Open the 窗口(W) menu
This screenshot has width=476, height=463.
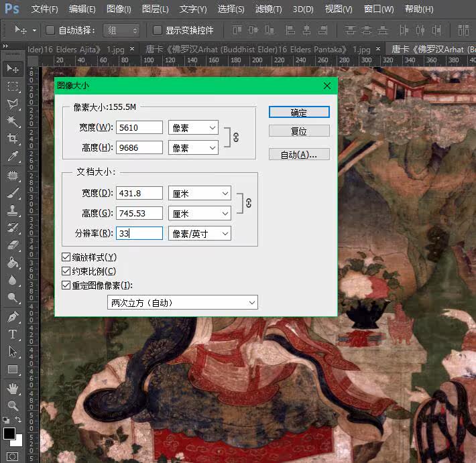coord(379,9)
